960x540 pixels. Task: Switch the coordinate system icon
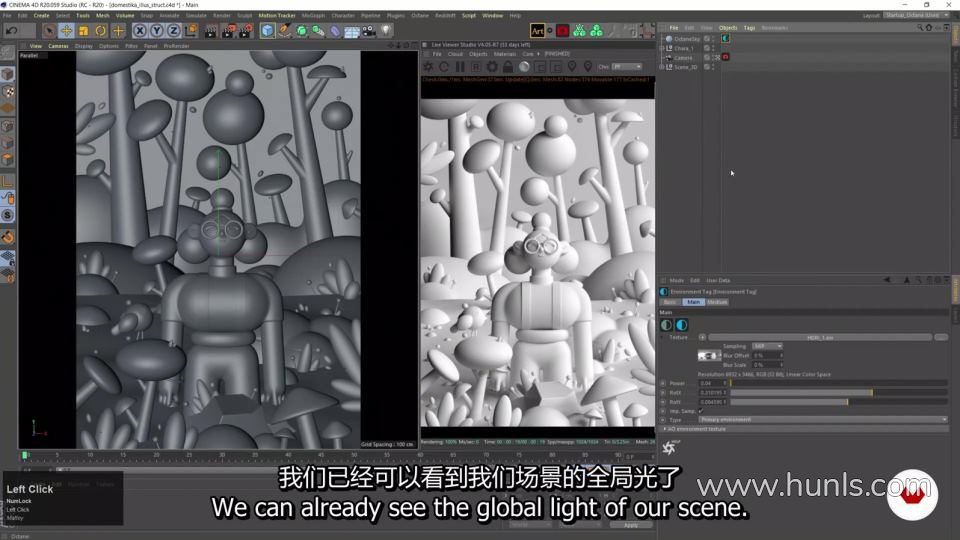pyautogui.click(x=191, y=30)
